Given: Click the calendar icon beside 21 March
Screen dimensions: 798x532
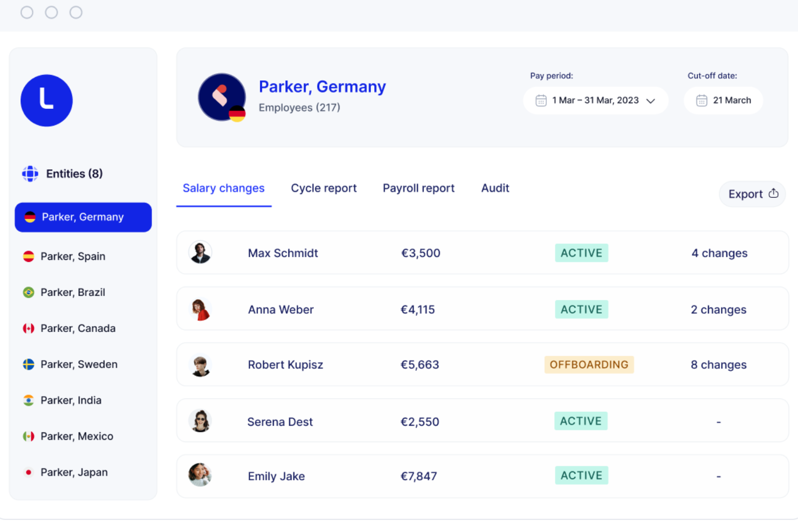Looking at the screenshot, I should (x=701, y=100).
